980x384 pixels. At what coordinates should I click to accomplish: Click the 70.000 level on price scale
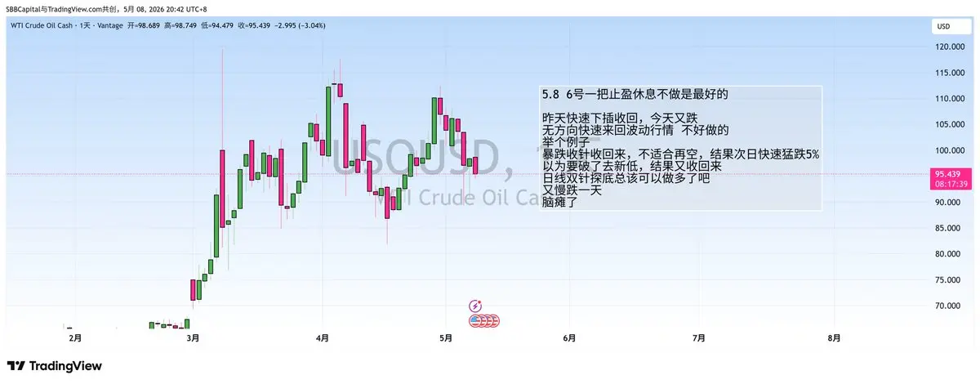pyautogui.click(x=949, y=306)
